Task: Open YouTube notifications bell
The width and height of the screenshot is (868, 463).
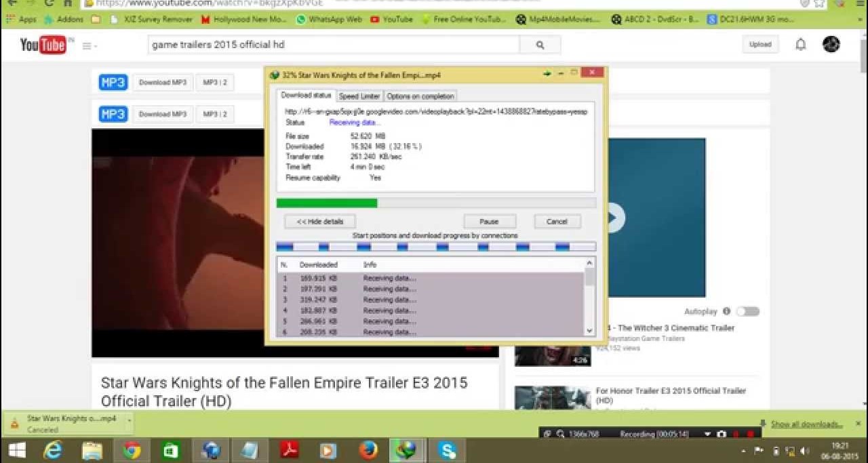Action: pyautogui.click(x=801, y=45)
